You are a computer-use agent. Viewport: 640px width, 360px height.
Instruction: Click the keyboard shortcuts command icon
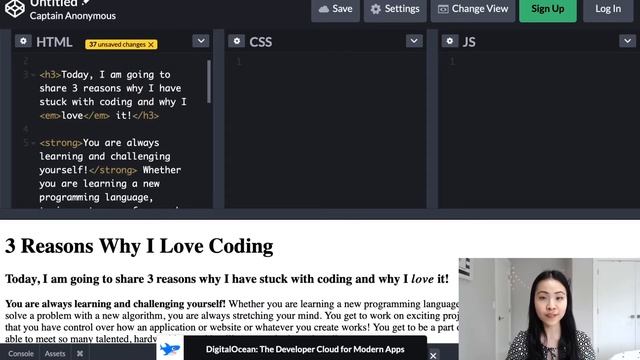click(x=80, y=354)
